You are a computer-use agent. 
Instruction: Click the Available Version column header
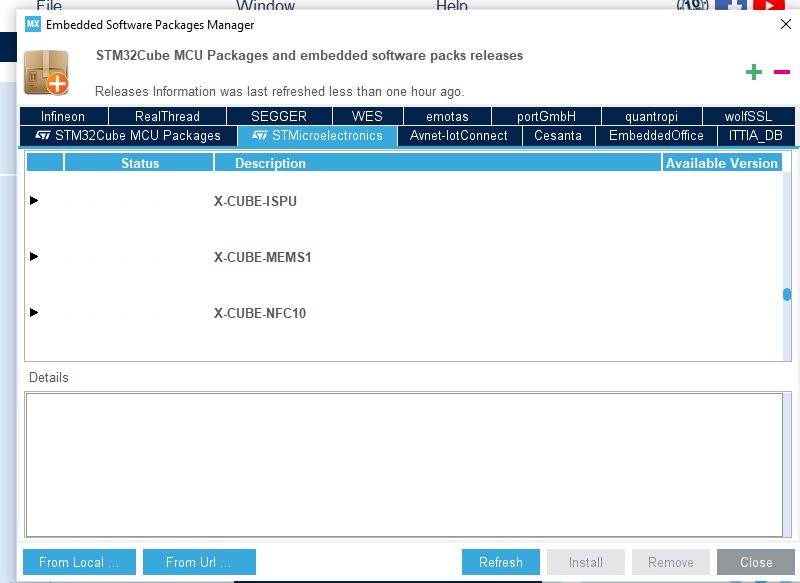pos(722,163)
